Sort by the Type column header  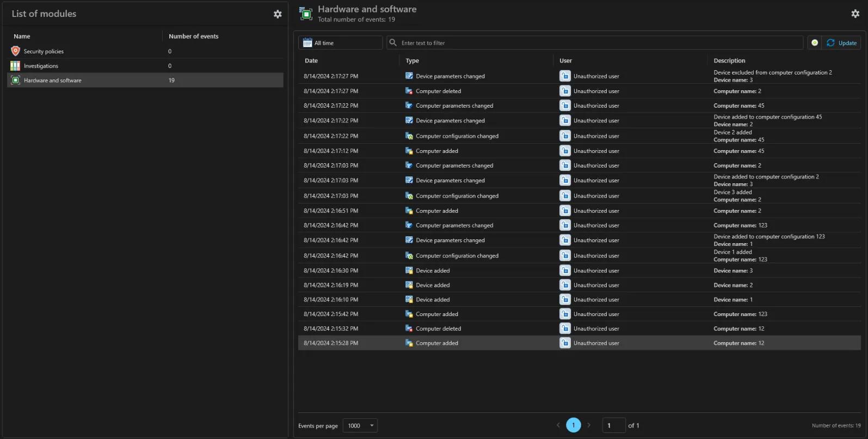click(x=413, y=60)
